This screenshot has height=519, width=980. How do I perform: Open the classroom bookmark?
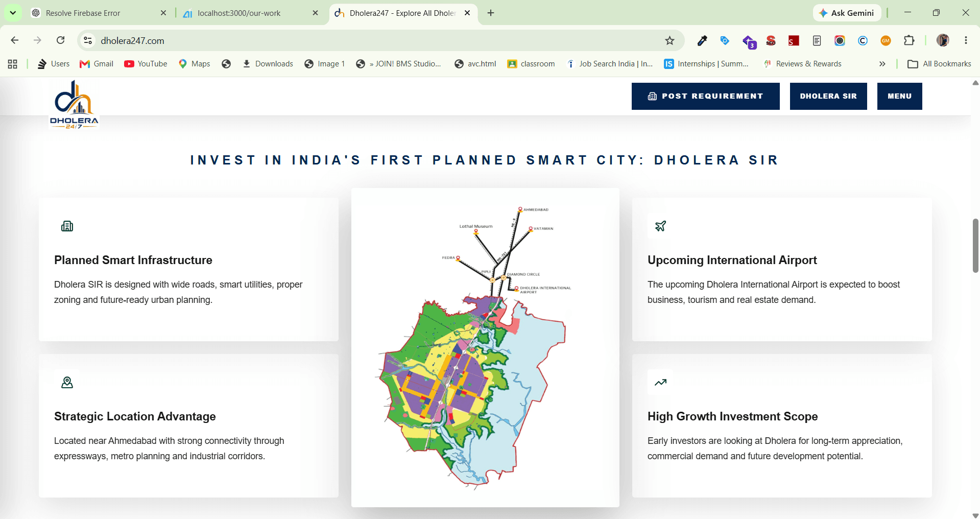531,64
